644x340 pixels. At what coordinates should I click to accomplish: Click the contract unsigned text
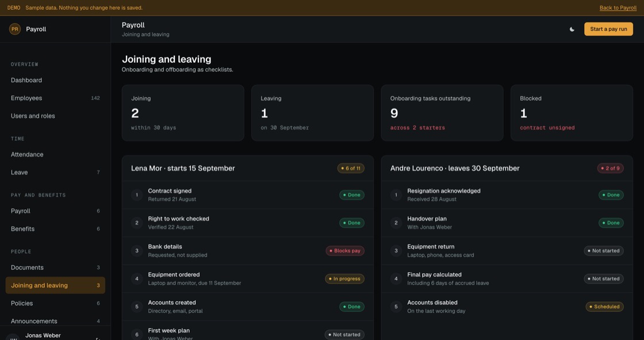click(x=547, y=128)
